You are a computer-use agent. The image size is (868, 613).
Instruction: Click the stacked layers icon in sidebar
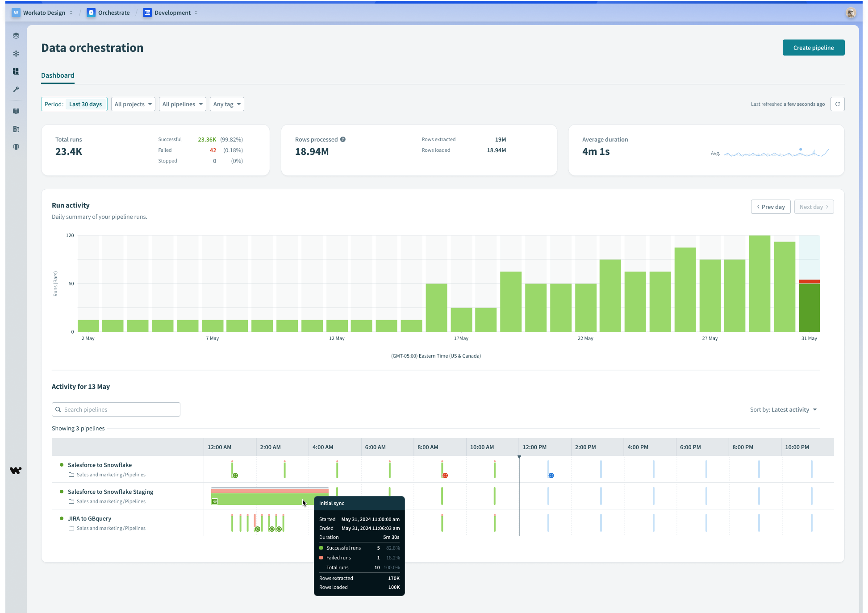[x=16, y=36]
